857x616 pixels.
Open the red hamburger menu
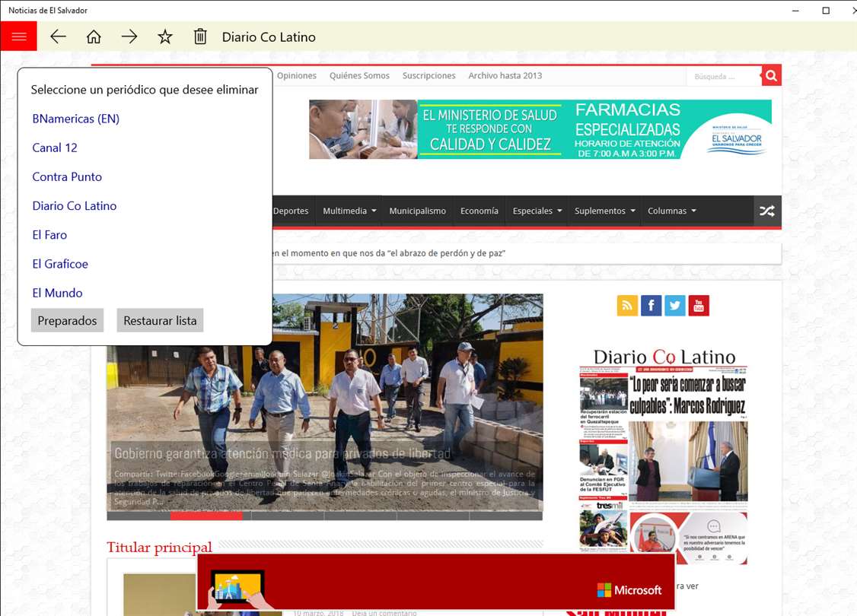(18, 36)
